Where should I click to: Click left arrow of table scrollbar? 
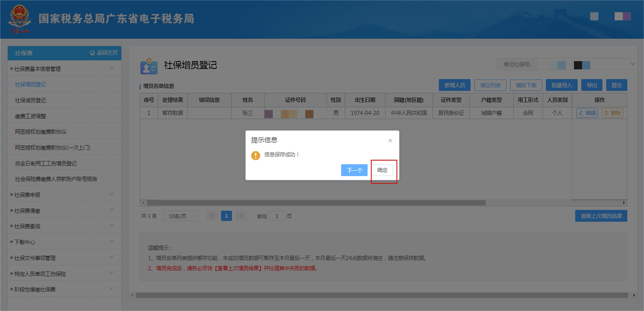[143, 203]
